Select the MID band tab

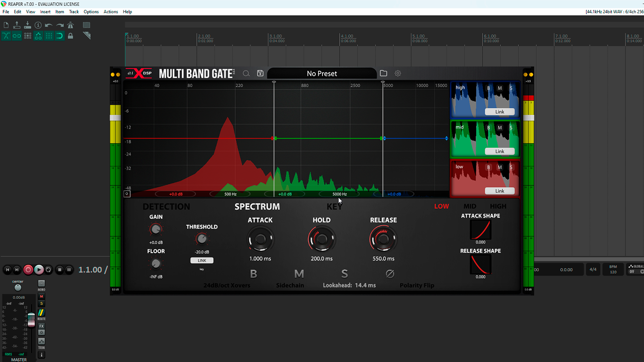tap(470, 206)
